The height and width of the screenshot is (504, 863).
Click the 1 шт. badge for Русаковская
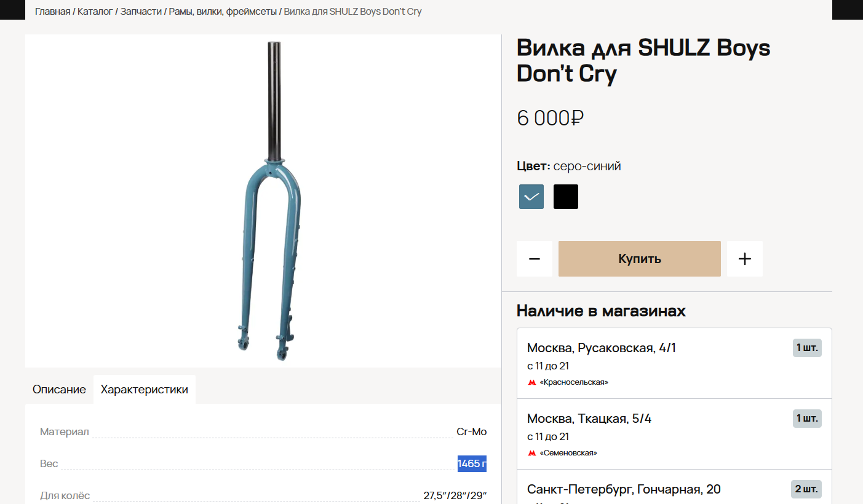(x=807, y=348)
